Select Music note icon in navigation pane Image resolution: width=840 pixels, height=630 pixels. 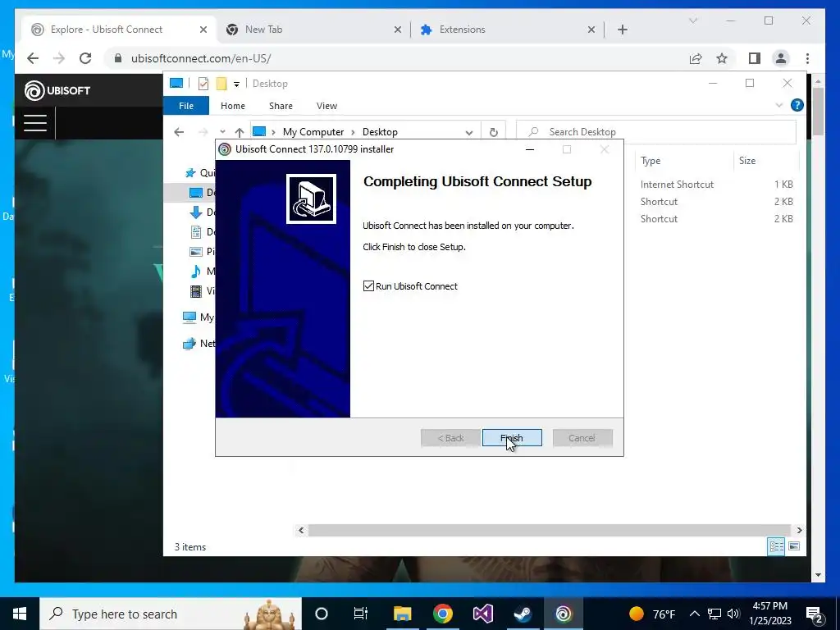coord(196,271)
